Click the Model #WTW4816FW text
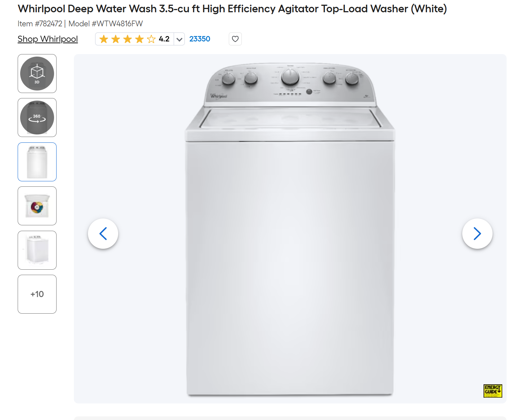Viewport: 512px width, 420px height. [106, 24]
